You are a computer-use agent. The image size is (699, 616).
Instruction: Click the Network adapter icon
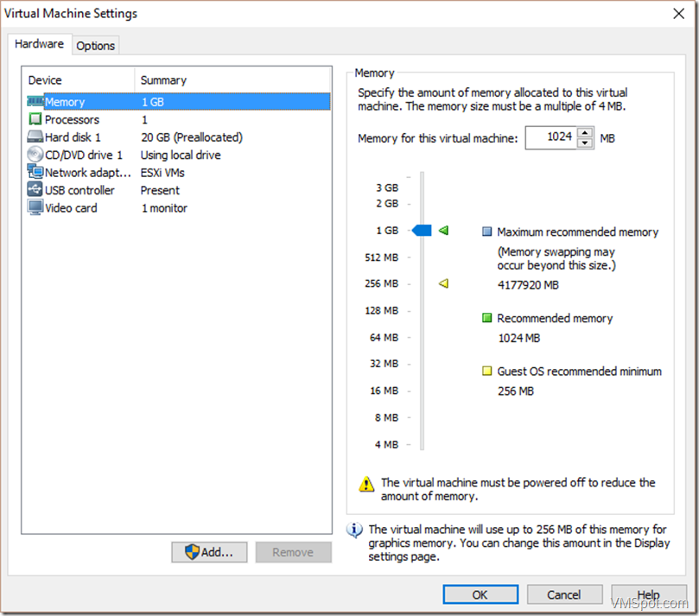pos(35,172)
